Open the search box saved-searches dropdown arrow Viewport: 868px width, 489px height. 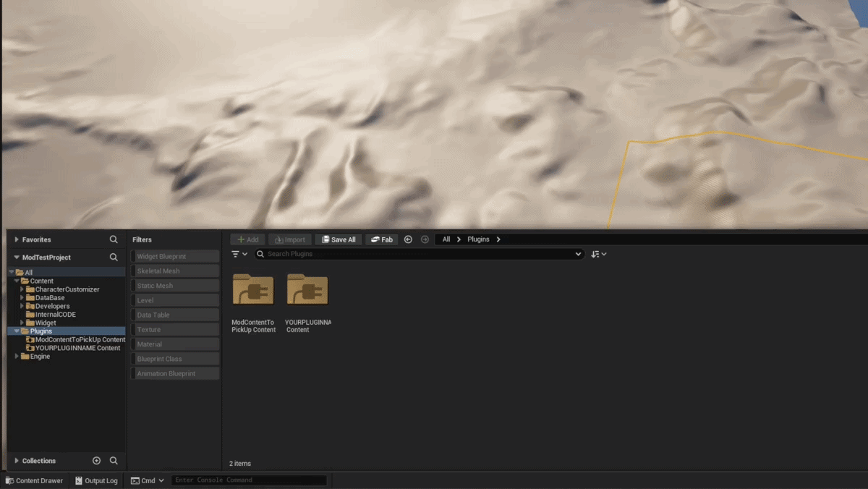pos(578,254)
